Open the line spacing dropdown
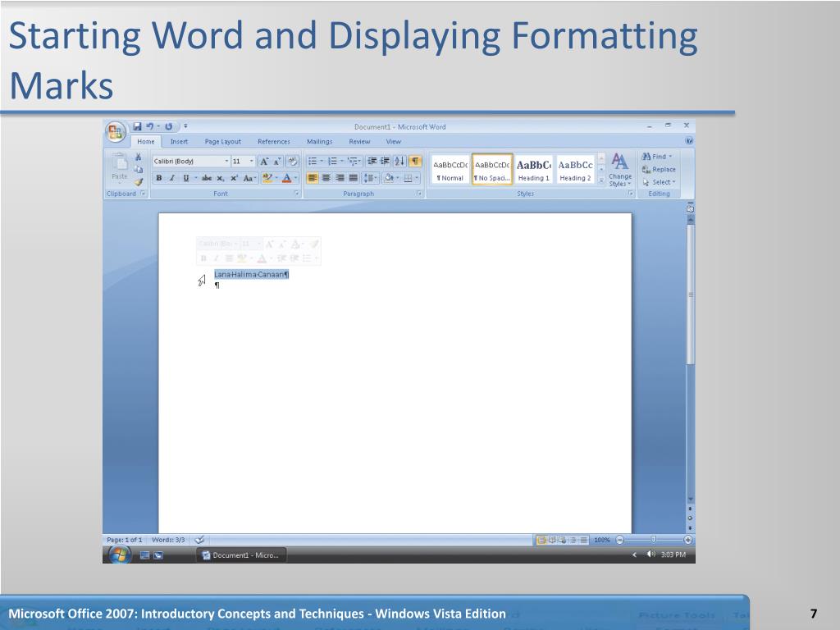Screen dimensions: 840x630 [x=371, y=178]
